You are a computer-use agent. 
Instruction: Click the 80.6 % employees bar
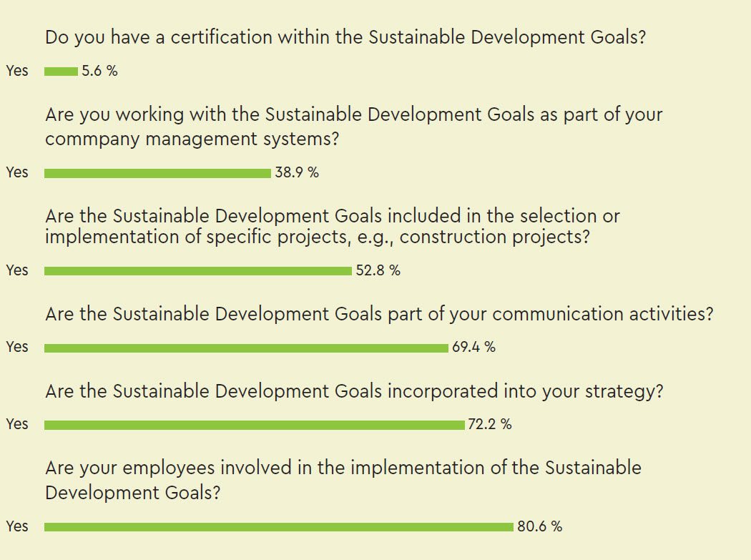click(279, 527)
